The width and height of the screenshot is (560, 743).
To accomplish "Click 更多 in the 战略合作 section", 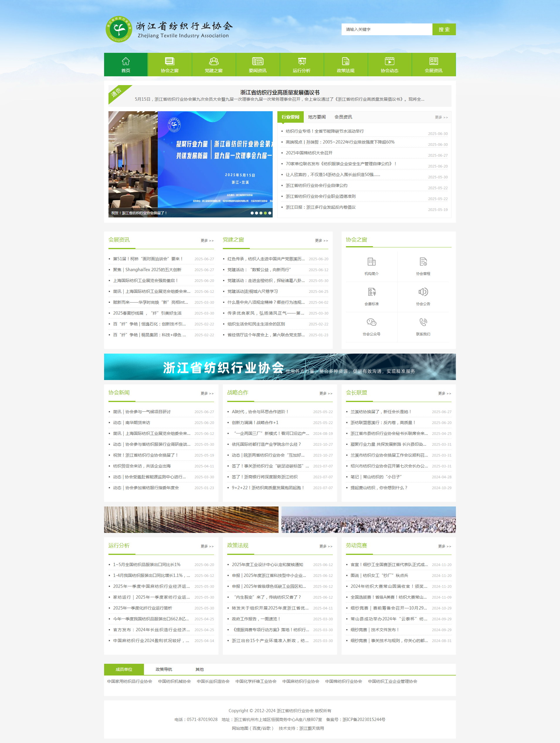I will point(326,393).
